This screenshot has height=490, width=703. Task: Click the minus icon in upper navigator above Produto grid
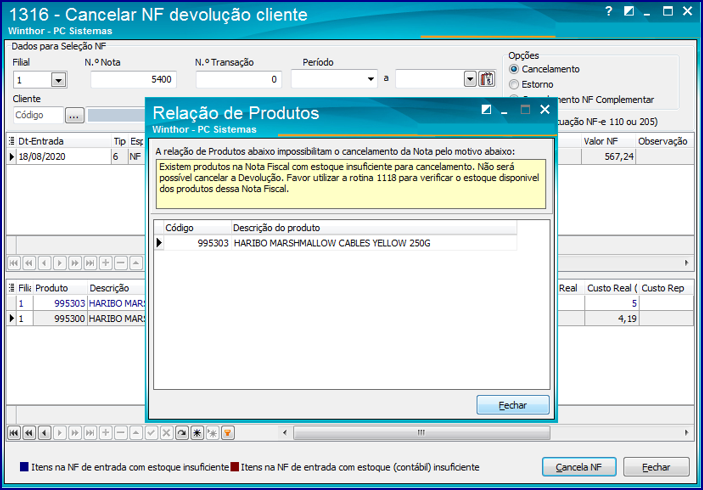[x=121, y=263]
